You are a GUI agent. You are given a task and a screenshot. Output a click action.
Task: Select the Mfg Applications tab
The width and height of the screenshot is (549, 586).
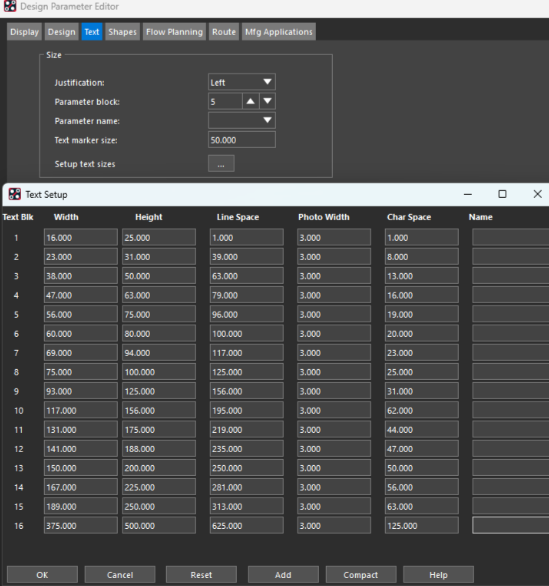278,32
